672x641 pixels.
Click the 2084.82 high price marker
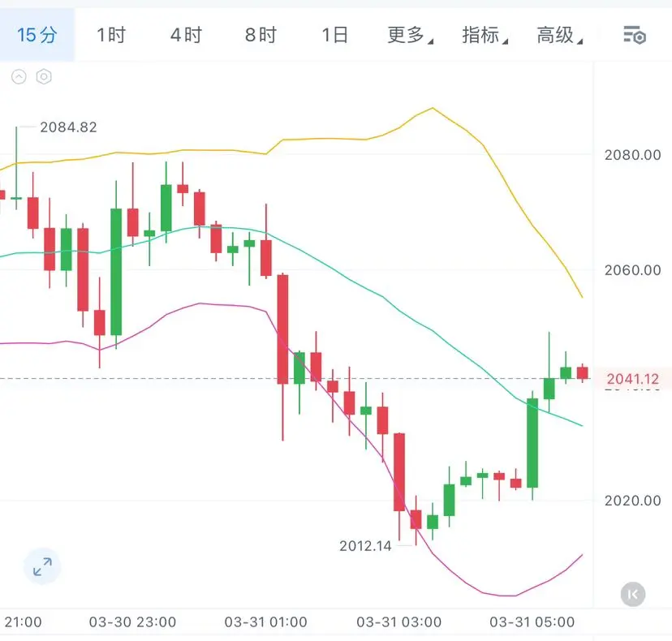click(68, 127)
